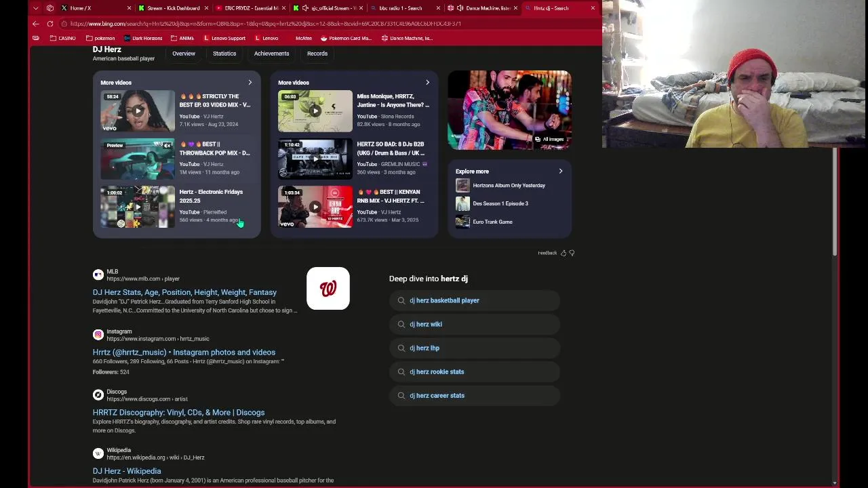
Task: Click the Feedback label
Action: coord(547,253)
